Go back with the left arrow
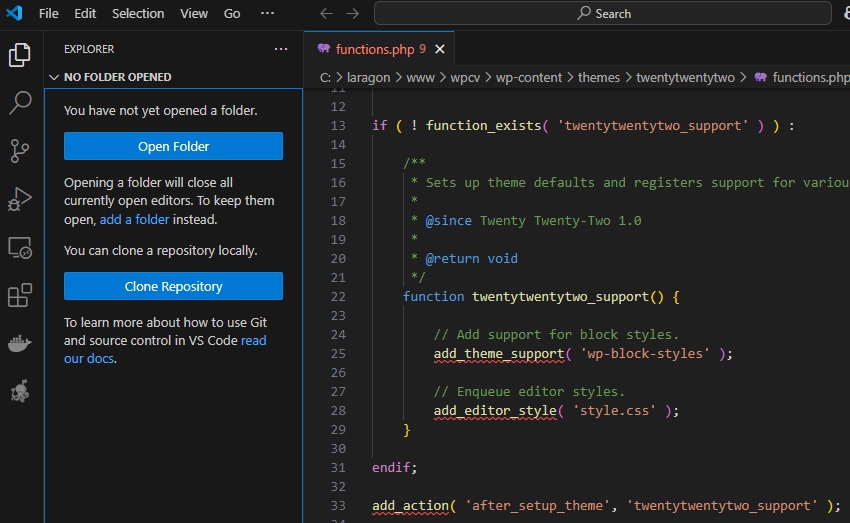 tap(326, 13)
